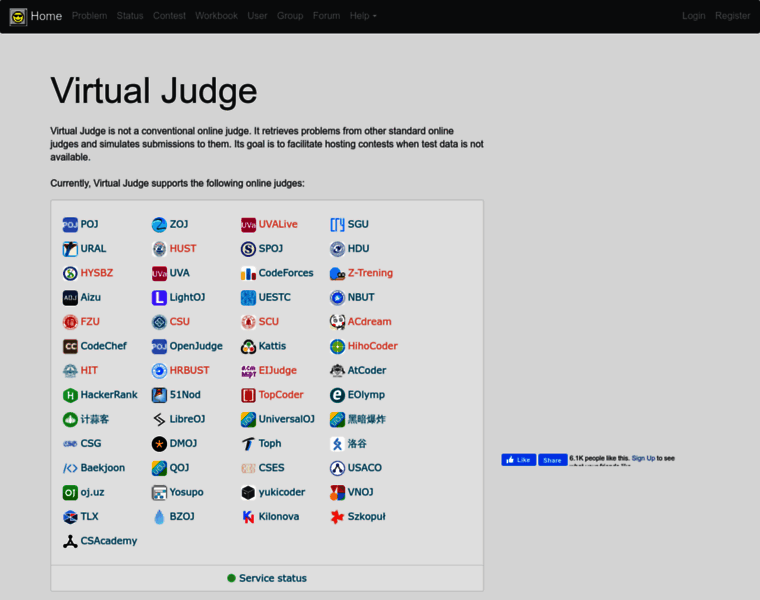Open the Status page in navbar
760x600 pixels.
pos(130,16)
